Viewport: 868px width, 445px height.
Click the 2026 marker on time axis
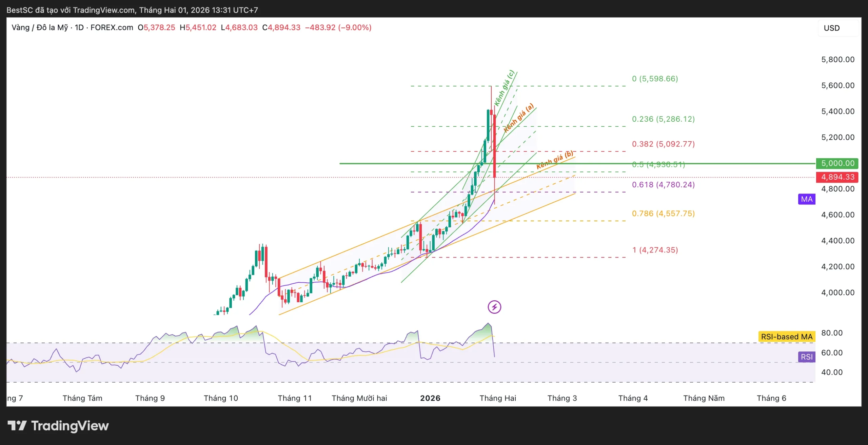click(x=430, y=398)
